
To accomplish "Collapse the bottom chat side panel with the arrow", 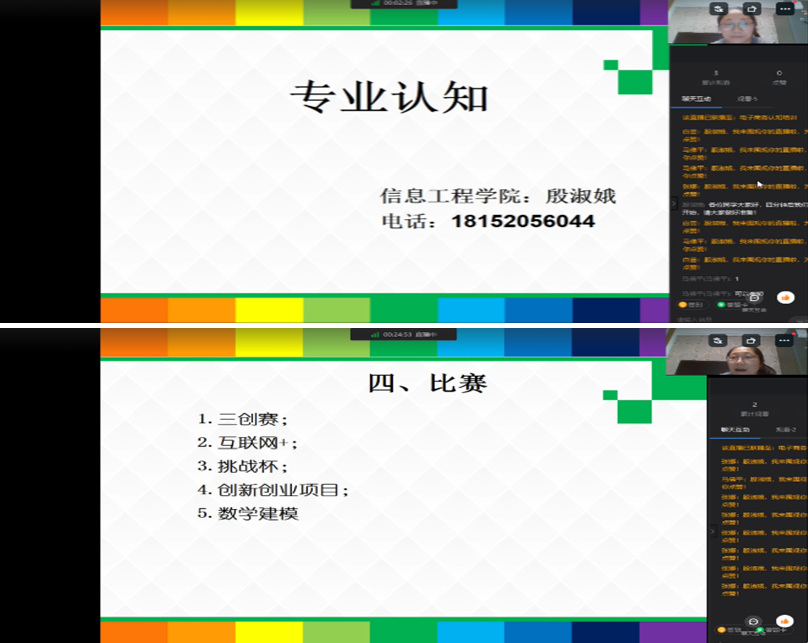I will [x=711, y=532].
